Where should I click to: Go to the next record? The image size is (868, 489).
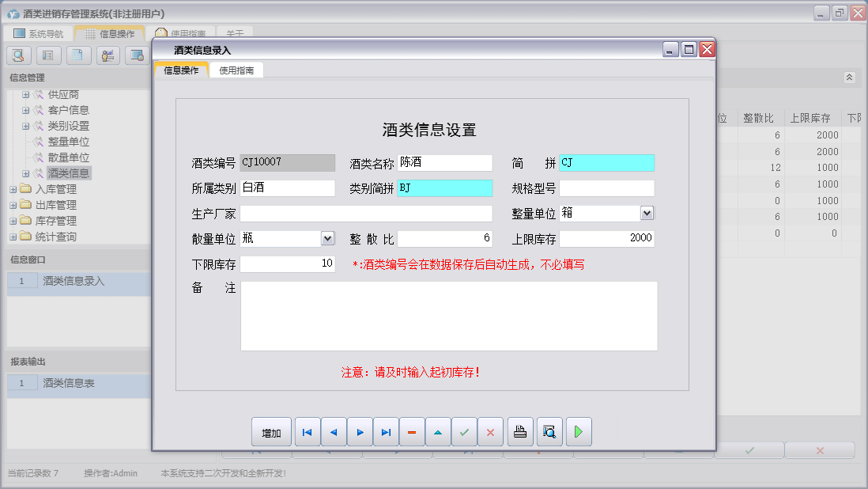tap(360, 432)
